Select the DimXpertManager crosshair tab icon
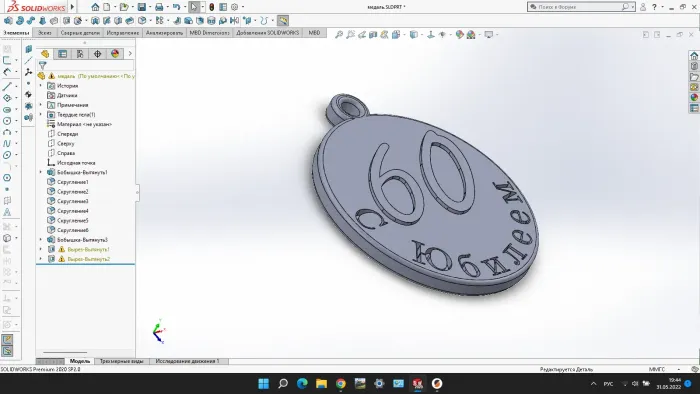Viewport: 700px width, 394px height. point(97,54)
